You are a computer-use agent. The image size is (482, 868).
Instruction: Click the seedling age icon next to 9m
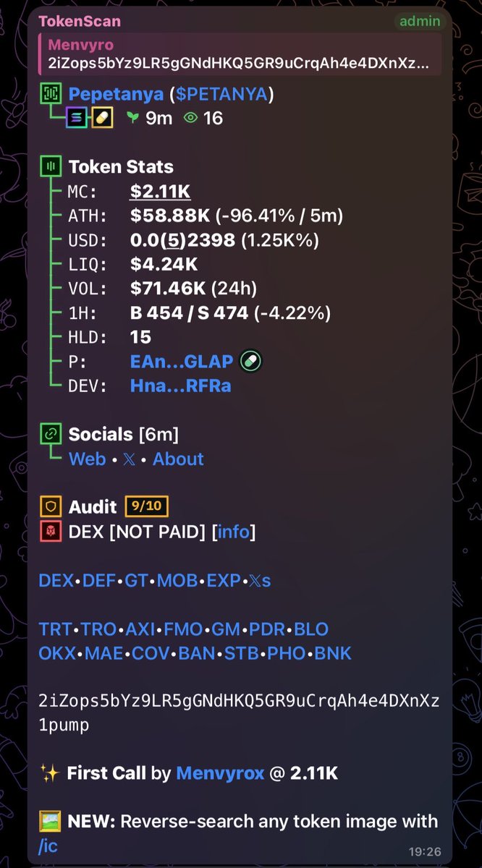click(x=132, y=118)
